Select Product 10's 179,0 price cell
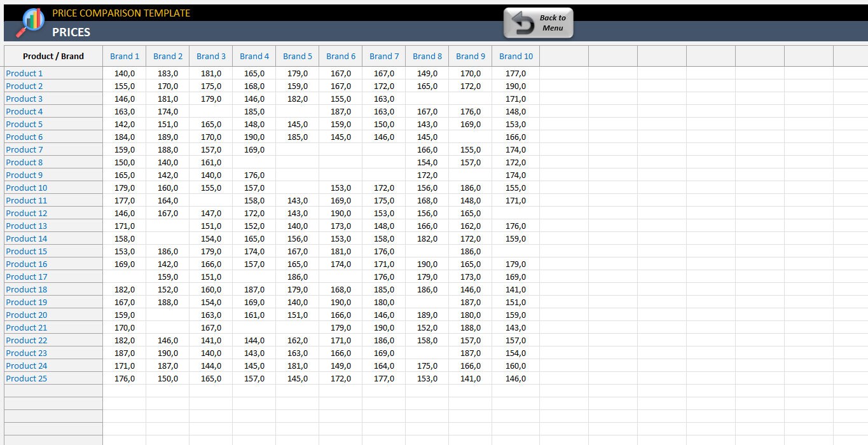The height and width of the screenshot is (445, 868). (125, 188)
